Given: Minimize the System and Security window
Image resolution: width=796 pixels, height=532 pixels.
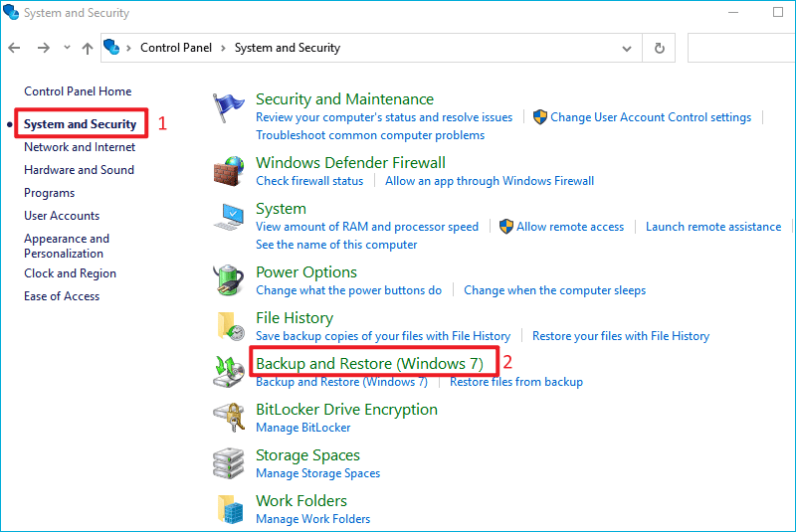Looking at the screenshot, I should pyautogui.click(x=733, y=12).
